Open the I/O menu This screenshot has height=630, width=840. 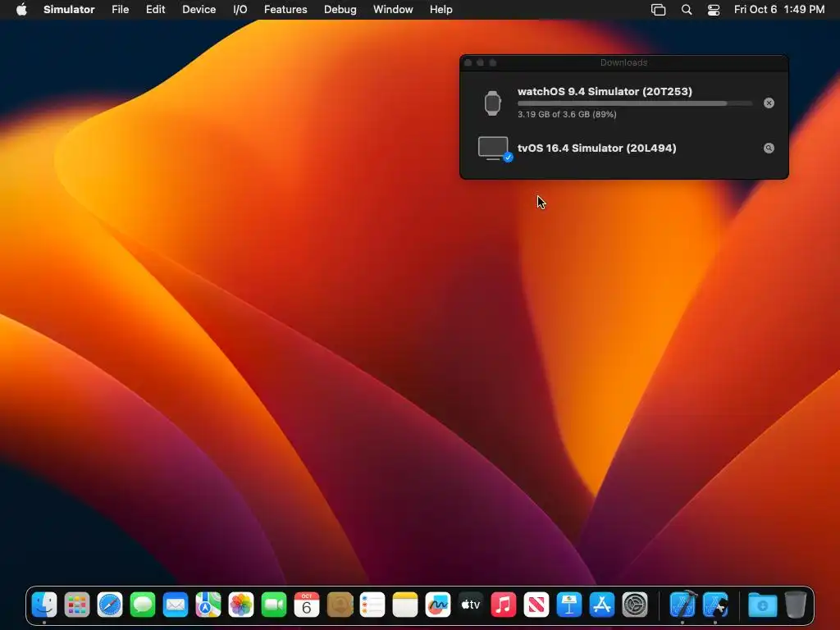click(x=240, y=10)
